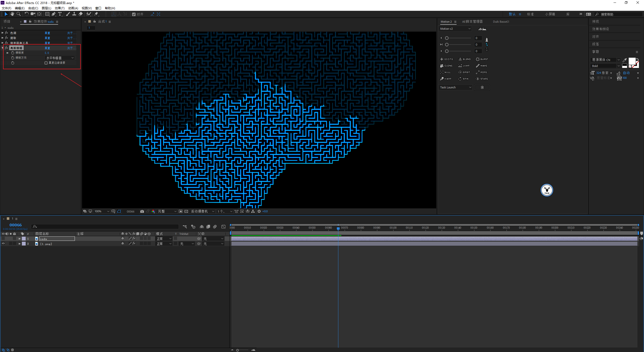This screenshot has width=644, height=352.
Task: Select the Pen tool
Action: [x=54, y=14]
